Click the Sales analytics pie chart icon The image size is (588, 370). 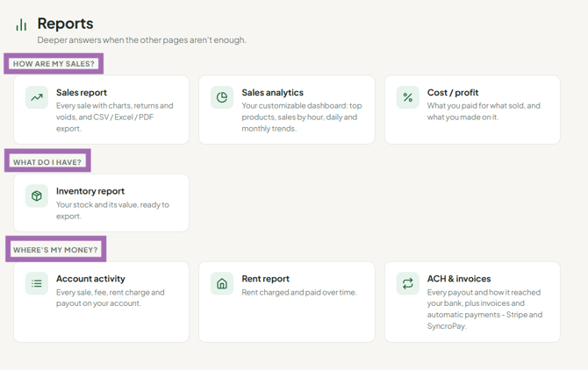pos(222,97)
